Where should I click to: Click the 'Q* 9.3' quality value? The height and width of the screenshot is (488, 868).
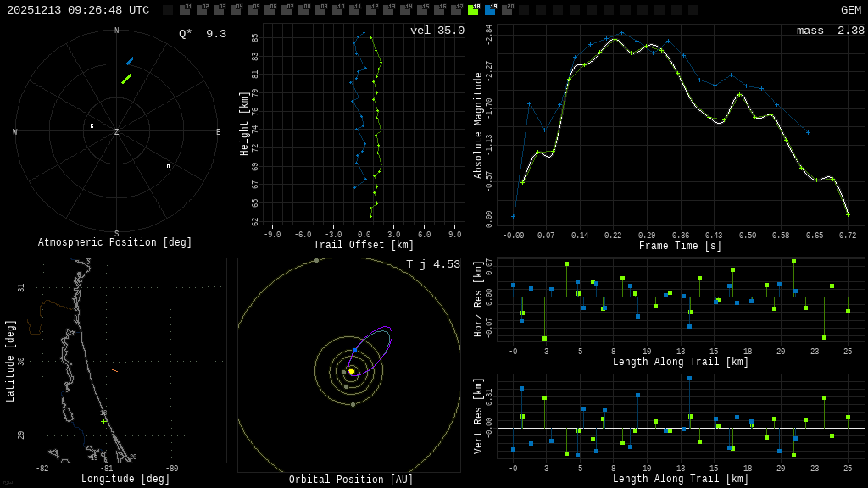(x=202, y=34)
